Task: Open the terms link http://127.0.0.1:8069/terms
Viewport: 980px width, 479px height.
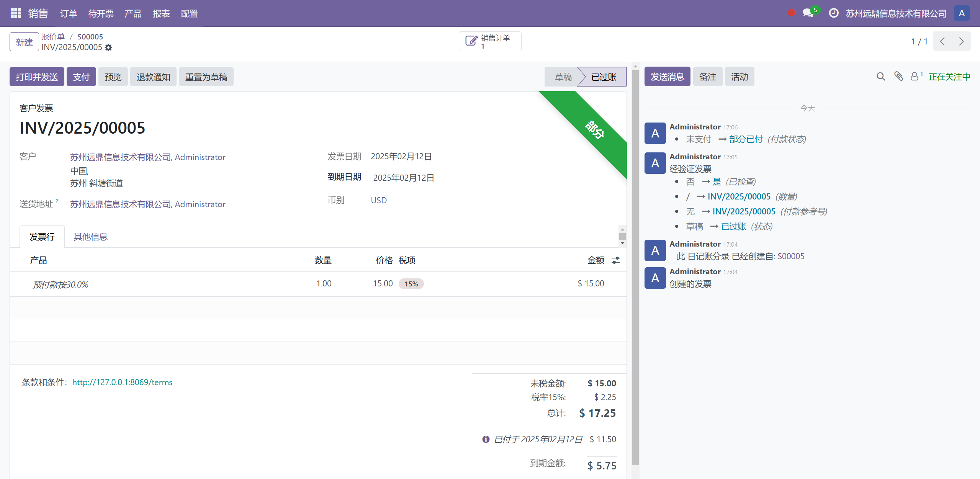Action: [122, 382]
